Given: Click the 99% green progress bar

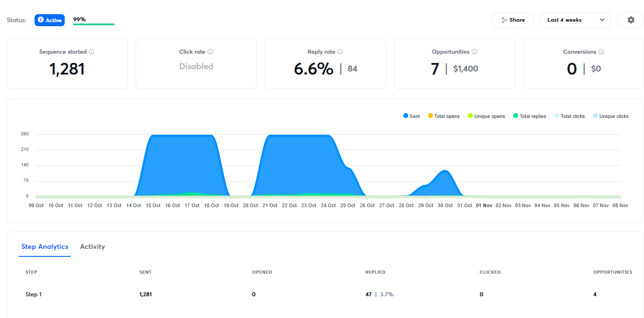Looking at the screenshot, I should pyautogui.click(x=94, y=24).
